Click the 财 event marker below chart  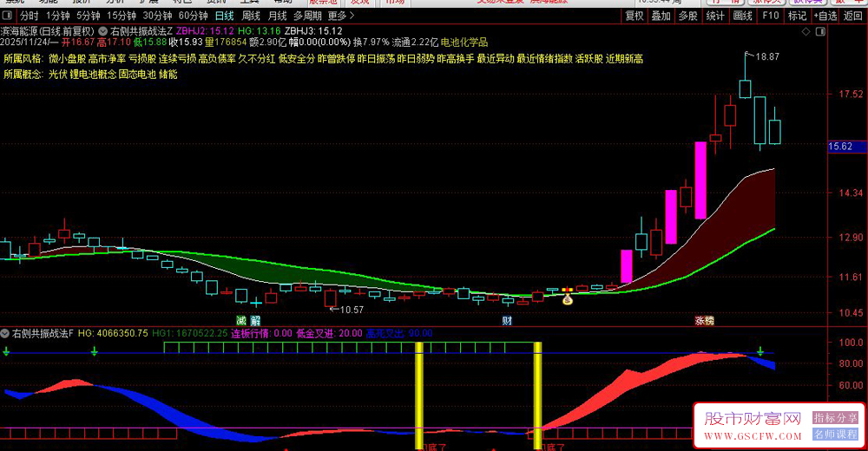click(507, 320)
